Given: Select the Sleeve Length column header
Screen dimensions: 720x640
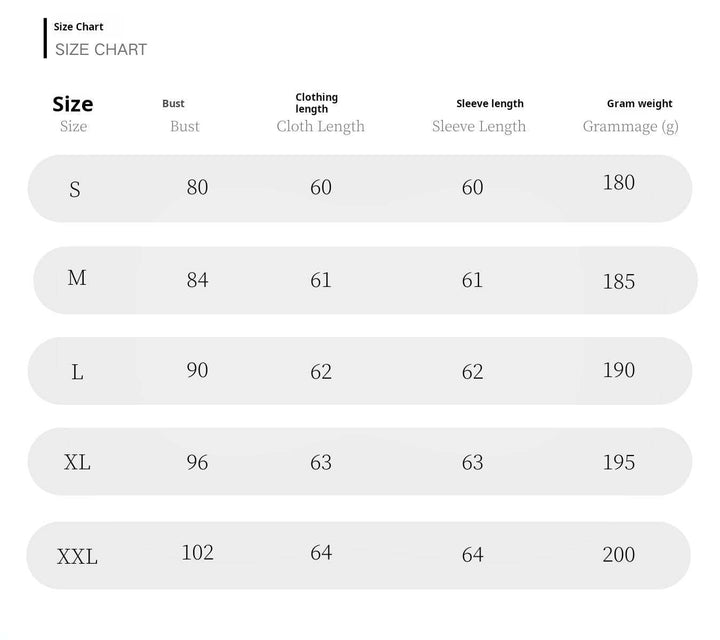Looking at the screenshot, I should click(x=478, y=126).
